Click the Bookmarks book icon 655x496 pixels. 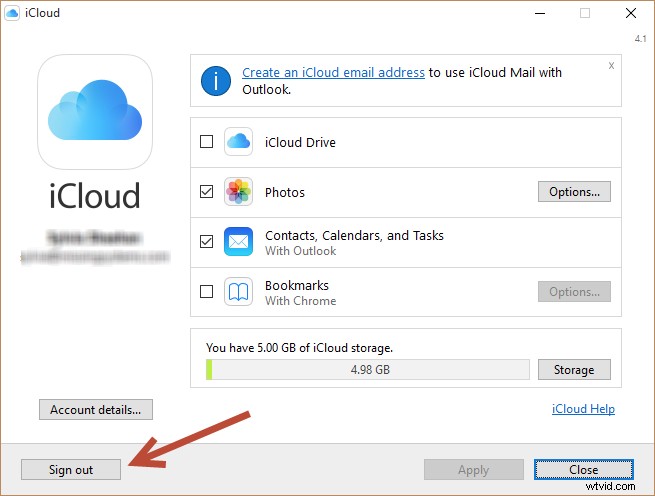(x=238, y=292)
